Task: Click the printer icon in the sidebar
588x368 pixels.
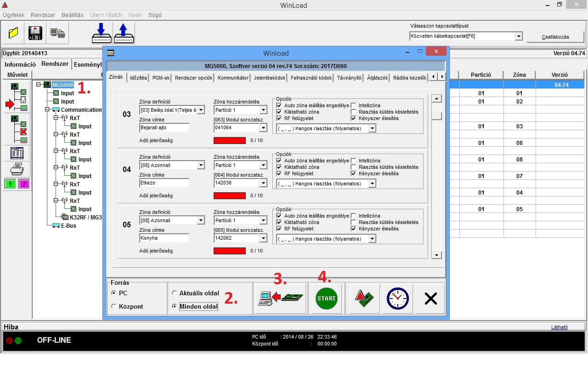Action: point(17,170)
